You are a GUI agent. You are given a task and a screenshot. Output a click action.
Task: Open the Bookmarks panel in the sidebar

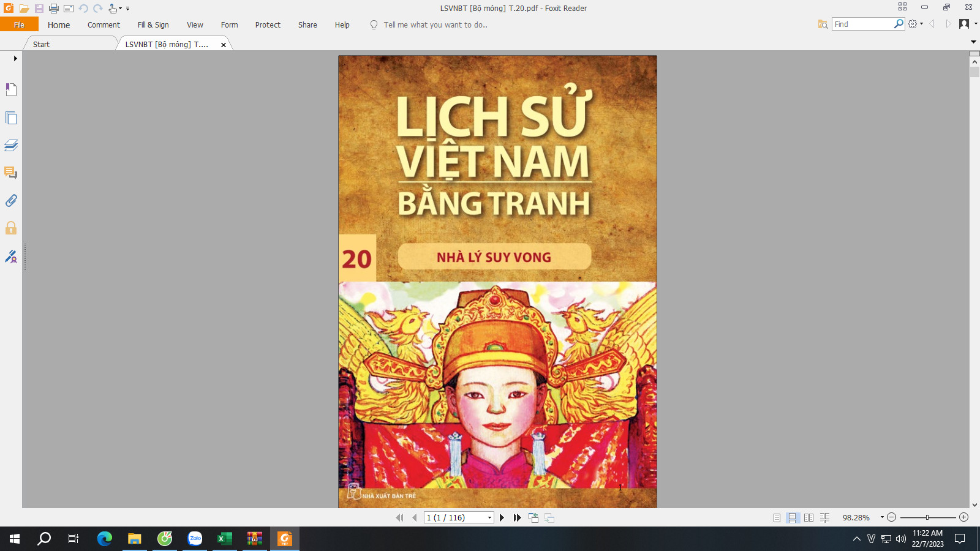11,90
